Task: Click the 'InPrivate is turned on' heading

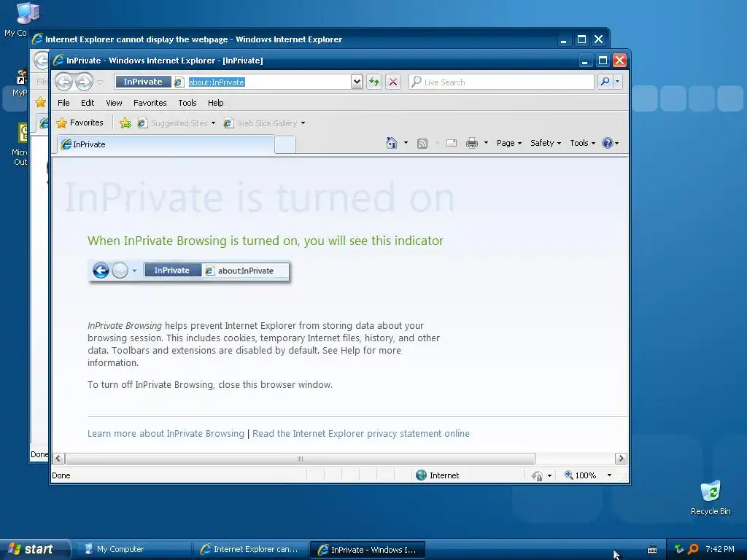Action: pyautogui.click(x=259, y=198)
